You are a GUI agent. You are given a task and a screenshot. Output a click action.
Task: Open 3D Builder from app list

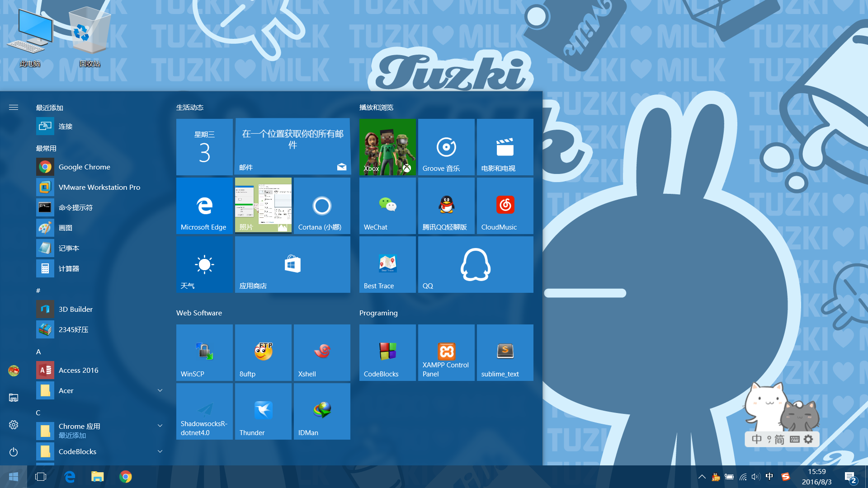click(100, 309)
